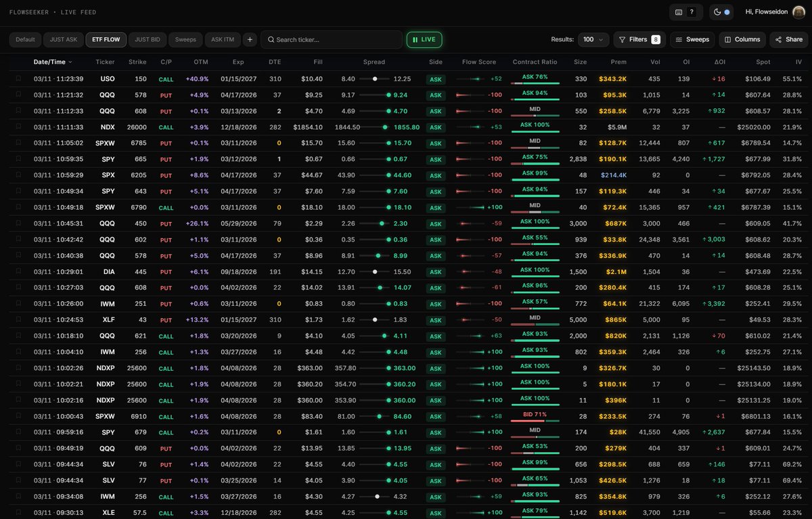Screen dimensions: 812x519
Task: Toggle bookmark on QQQ row at 09:49:19
Action: (x=19, y=448)
